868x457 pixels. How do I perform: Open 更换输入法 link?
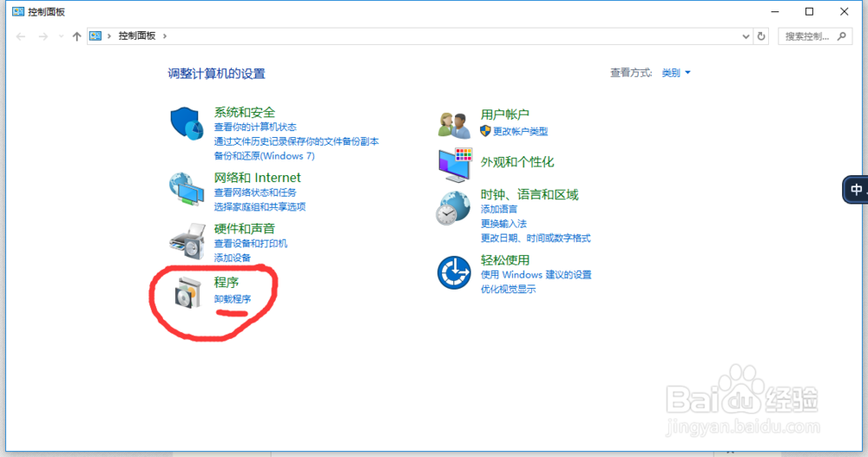coord(503,224)
